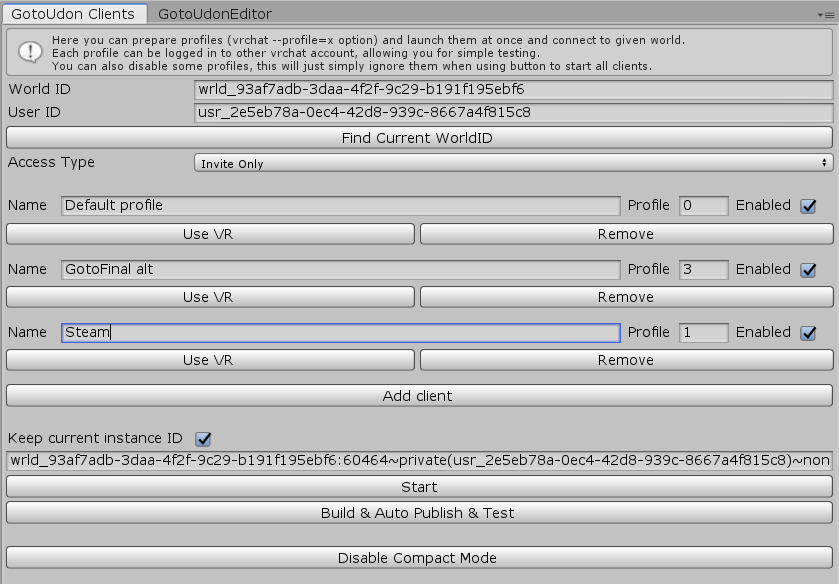This screenshot has height=584, width=839.
Task: Click Use VR for Steam profile
Action: coord(210,360)
